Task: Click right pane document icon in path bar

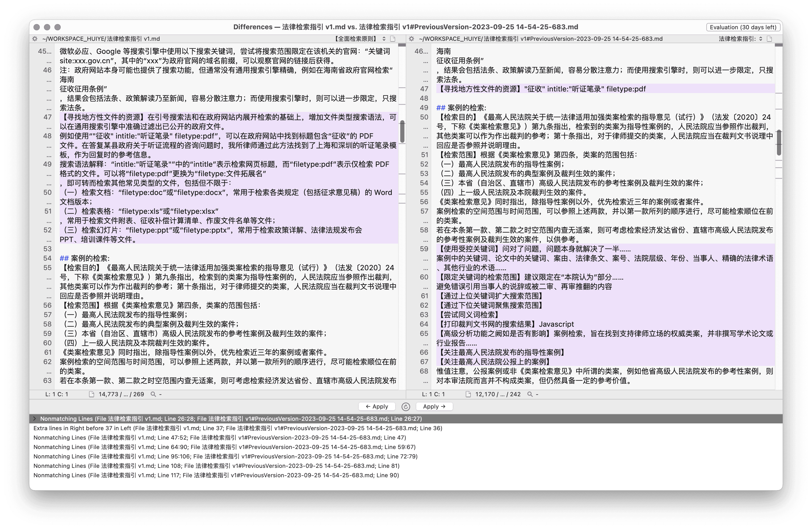Action: pos(769,39)
